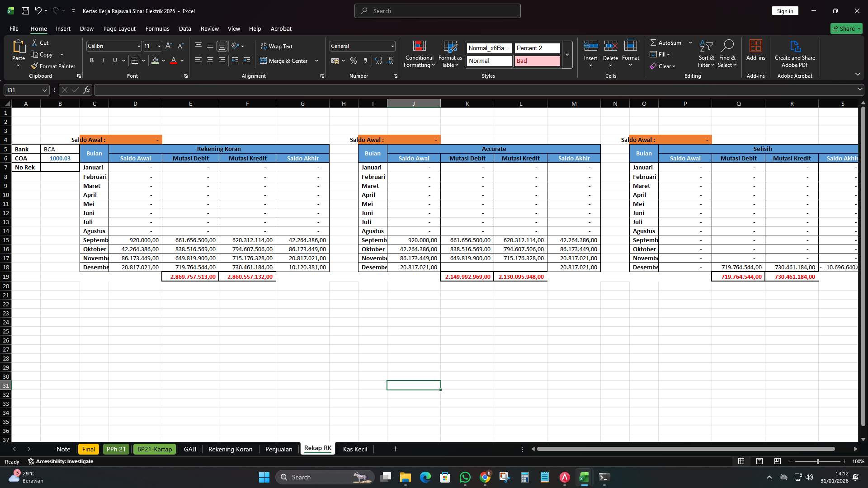
Task: Open Conditional Formatting options
Action: pyautogui.click(x=419, y=54)
